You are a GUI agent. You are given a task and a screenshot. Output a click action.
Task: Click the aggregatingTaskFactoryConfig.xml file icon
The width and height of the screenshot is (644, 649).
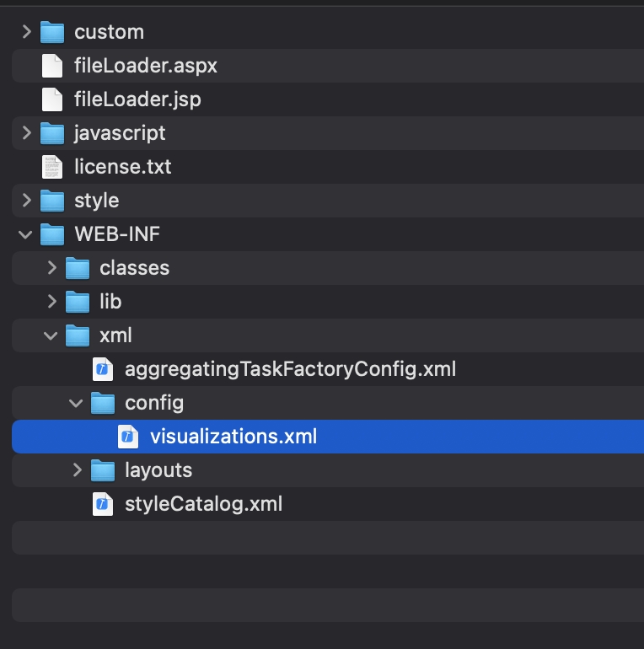pyautogui.click(x=103, y=369)
